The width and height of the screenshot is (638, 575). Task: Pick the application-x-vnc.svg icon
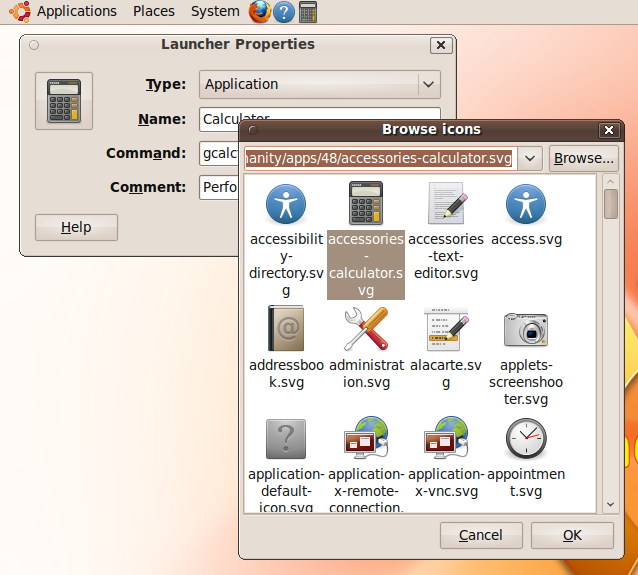446,437
